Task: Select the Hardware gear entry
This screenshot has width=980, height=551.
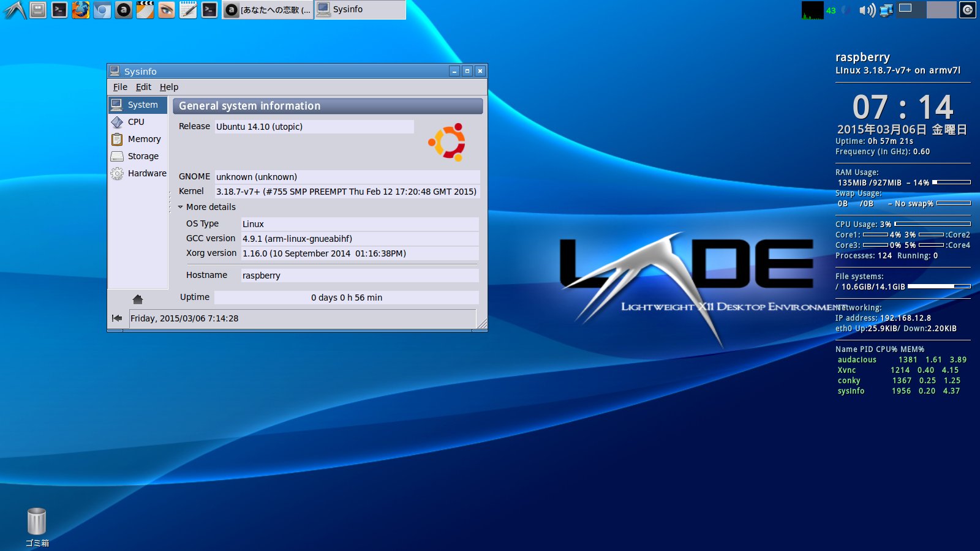Action: tap(117, 174)
